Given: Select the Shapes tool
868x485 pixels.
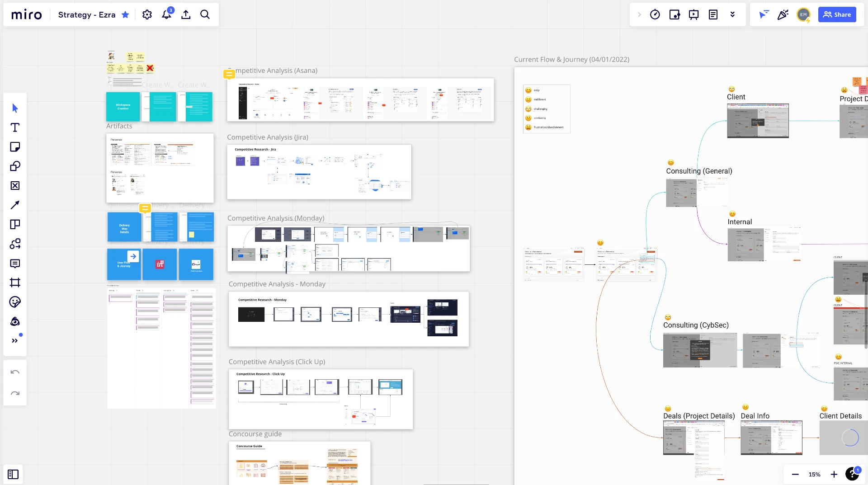Looking at the screenshot, I should pos(15,166).
